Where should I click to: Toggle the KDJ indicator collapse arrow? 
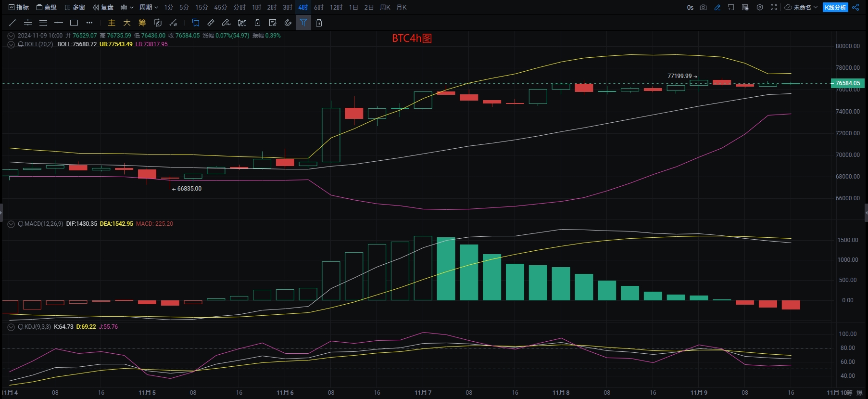(x=11, y=327)
